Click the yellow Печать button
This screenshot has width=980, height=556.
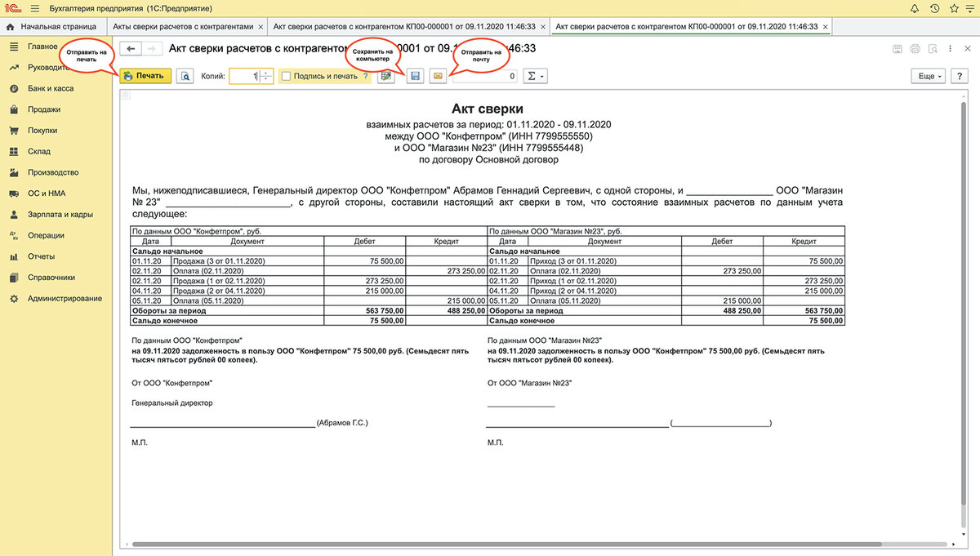tap(145, 76)
